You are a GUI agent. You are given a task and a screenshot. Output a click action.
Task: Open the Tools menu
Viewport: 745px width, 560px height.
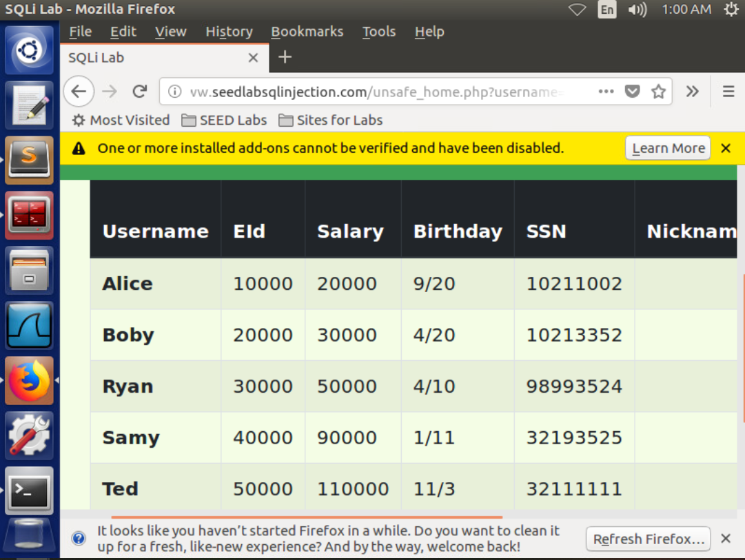pos(378,32)
